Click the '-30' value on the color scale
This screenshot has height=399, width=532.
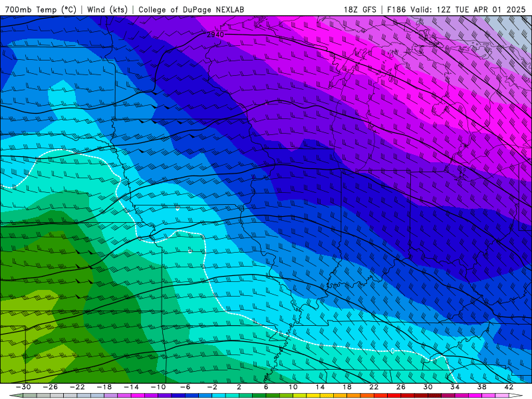(23, 387)
